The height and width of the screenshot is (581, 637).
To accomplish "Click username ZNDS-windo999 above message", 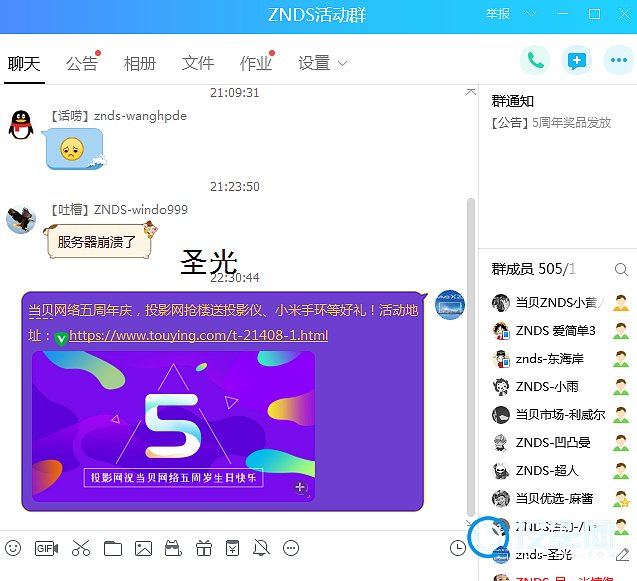I will pyautogui.click(x=141, y=210).
